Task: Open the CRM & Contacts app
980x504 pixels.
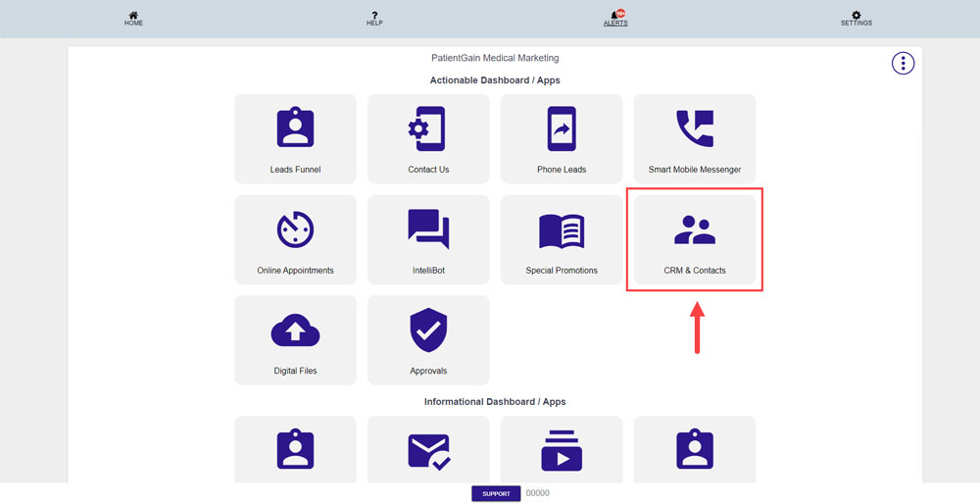Action: point(695,239)
